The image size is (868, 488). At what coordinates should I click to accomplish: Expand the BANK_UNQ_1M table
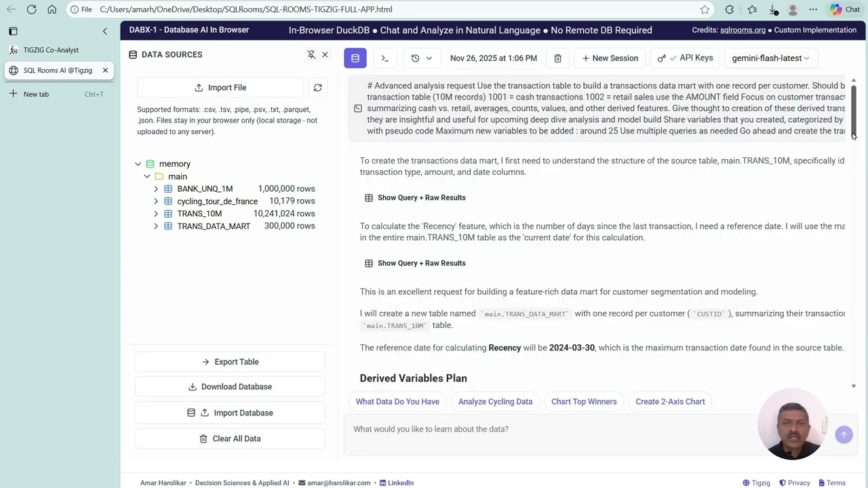coord(156,189)
